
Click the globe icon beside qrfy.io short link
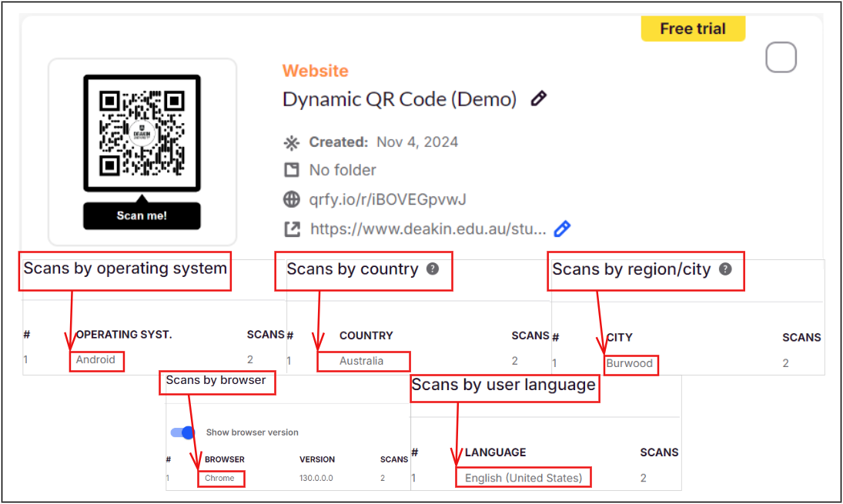pyautogui.click(x=292, y=199)
